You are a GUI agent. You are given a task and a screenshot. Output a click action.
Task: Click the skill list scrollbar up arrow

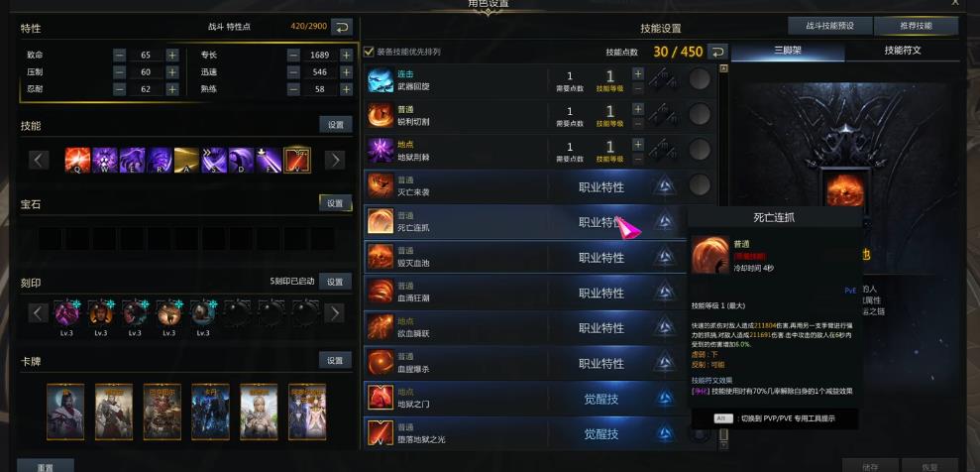pos(723,68)
